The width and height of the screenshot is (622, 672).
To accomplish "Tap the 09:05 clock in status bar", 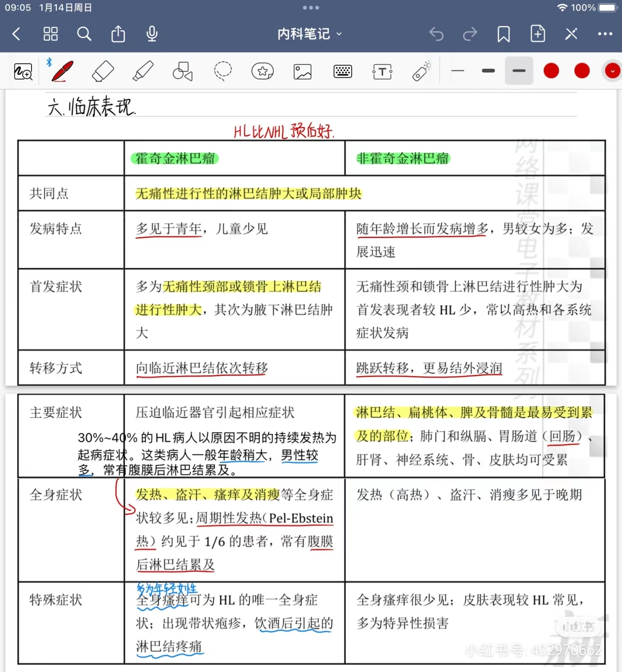I will coord(18,8).
